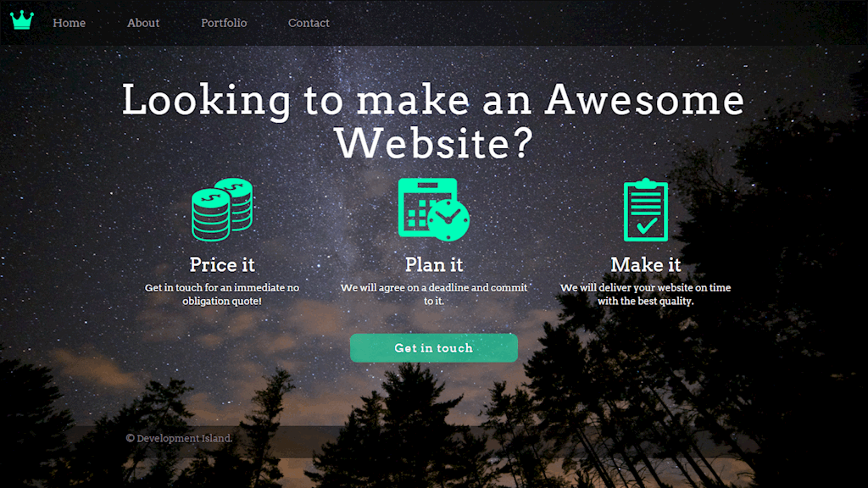Click the Get in touch button
Image resolution: width=868 pixels, height=488 pixels.
pyautogui.click(x=433, y=348)
